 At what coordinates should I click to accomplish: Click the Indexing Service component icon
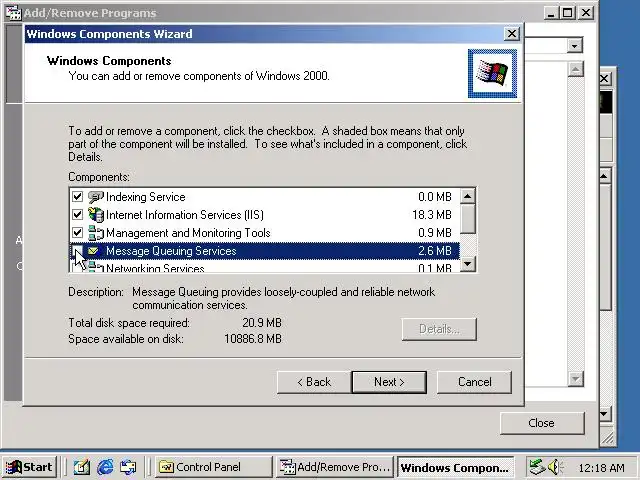[x=96, y=197]
